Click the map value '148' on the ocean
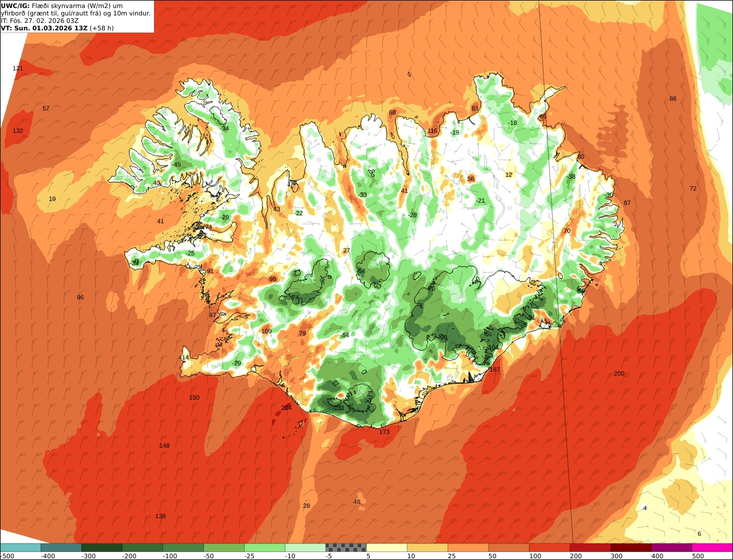This screenshot has width=733, height=560. [x=164, y=445]
